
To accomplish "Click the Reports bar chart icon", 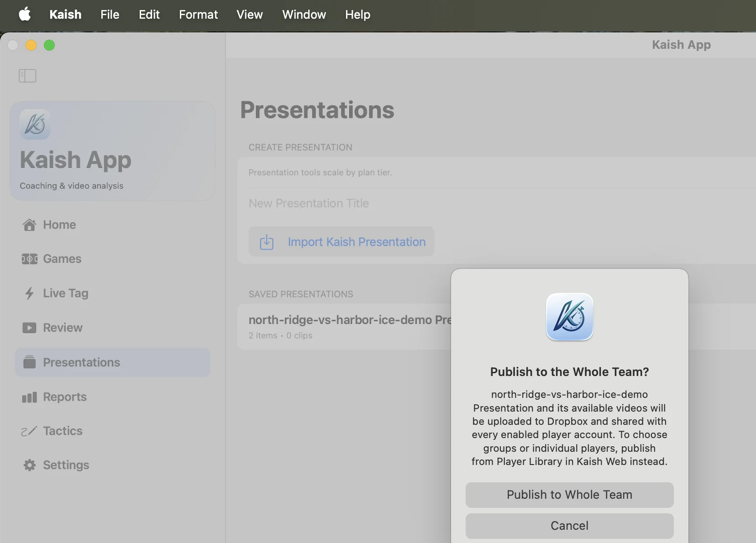I will [30, 397].
